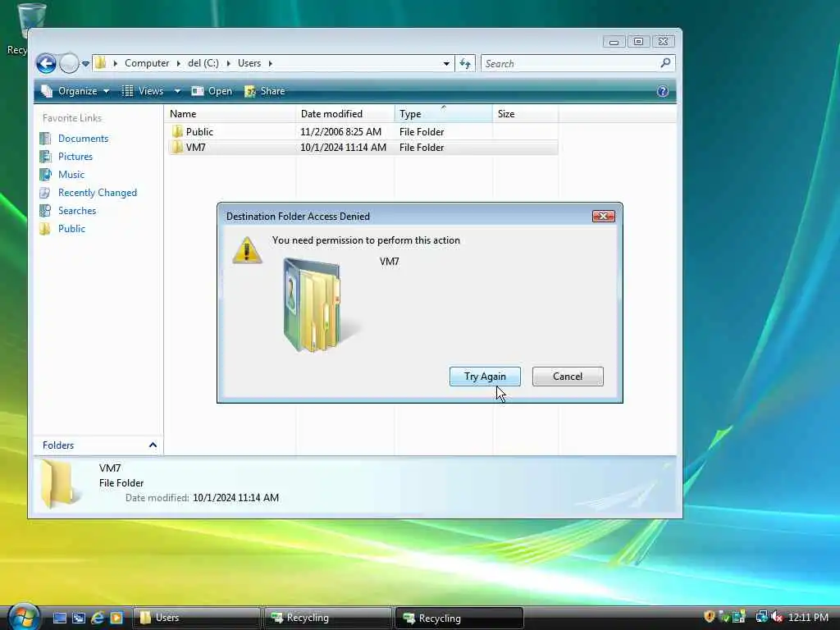Click the muted volume tray icon
This screenshot has width=840, height=630.
click(x=777, y=617)
